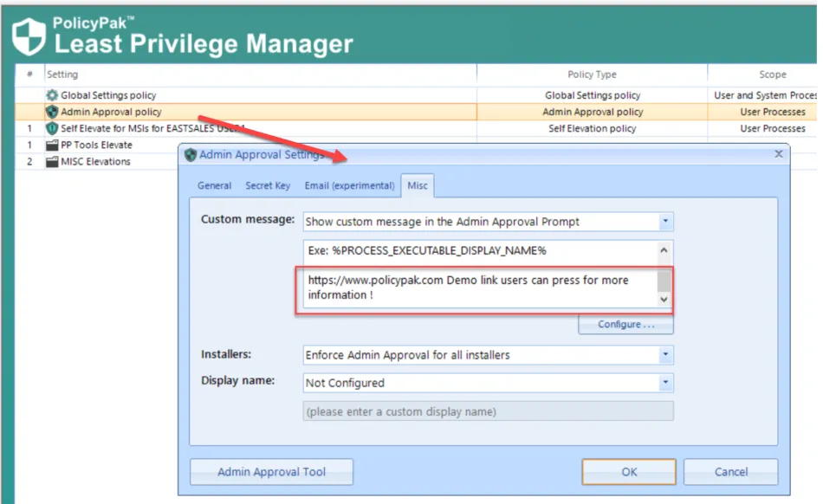Click the MISC Elevations folder icon
Image resolution: width=823 pixels, height=504 pixels.
pyautogui.click(x=52, y=161)
